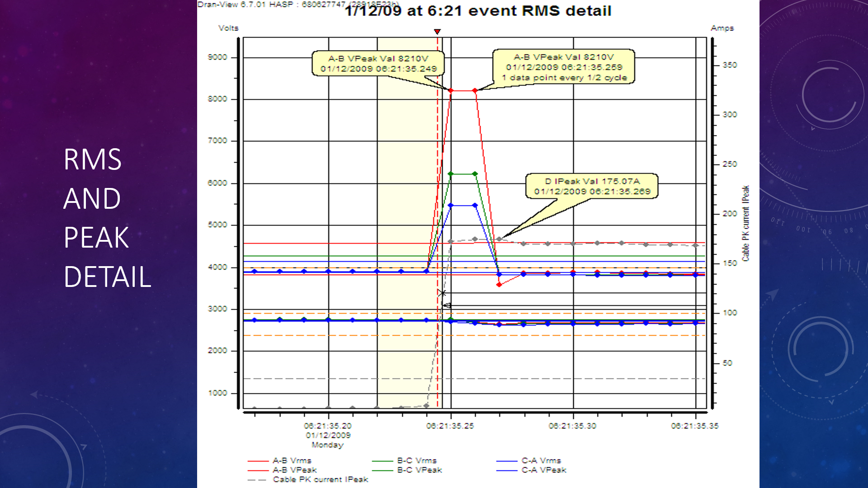The image size is (868, 488).
Task: Click the X cursor marker near 3400 volts
Action: [x=442, y=293]
